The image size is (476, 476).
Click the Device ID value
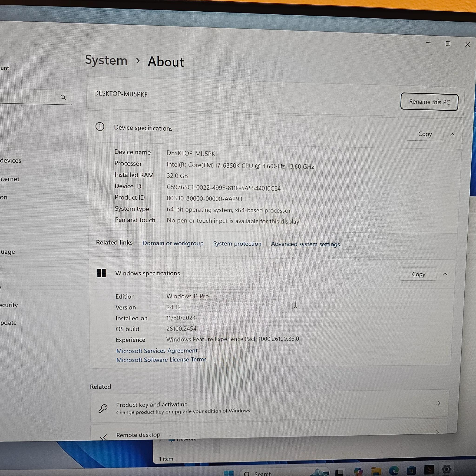[223, 188]
